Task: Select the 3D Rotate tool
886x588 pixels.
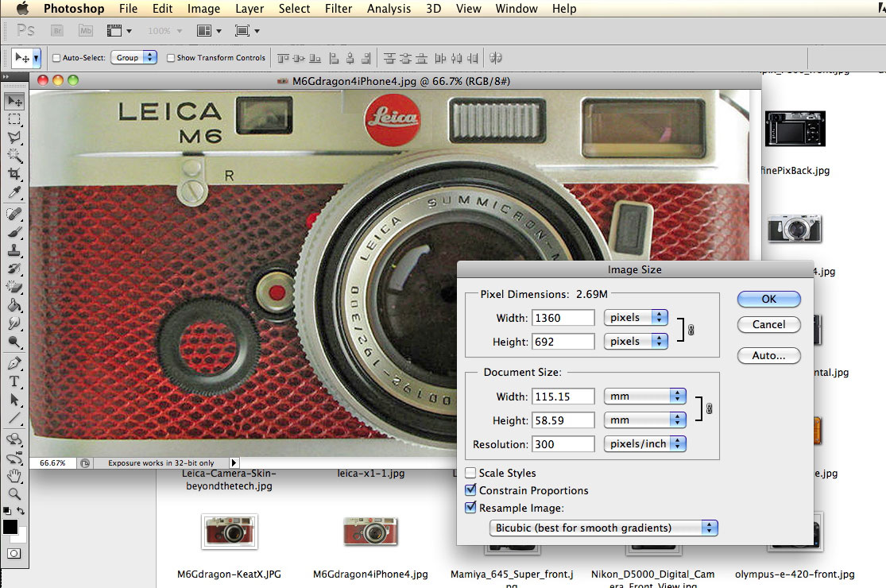Action: [x=14, y=439]
